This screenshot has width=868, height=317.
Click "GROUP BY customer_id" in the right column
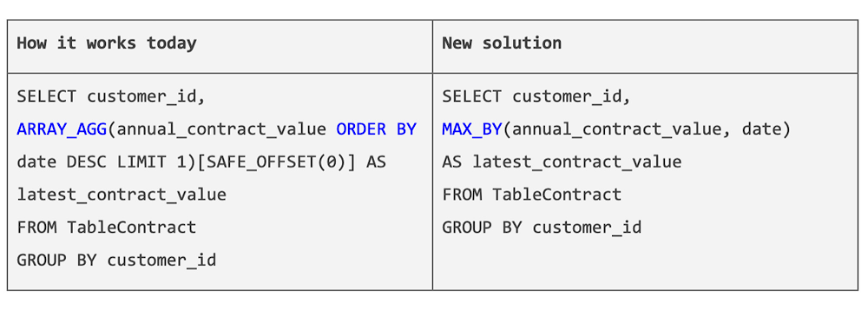tap(542, 228)
